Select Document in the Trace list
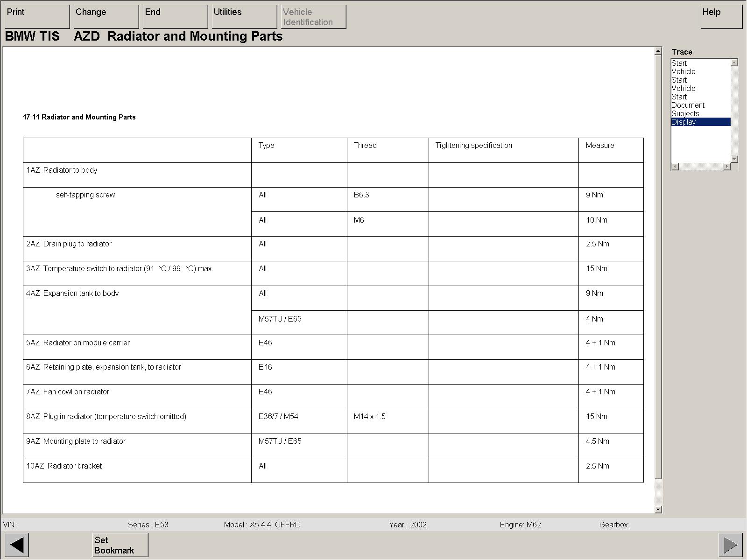Viewport: 747px width, 560px height. (x=688, y=105)
